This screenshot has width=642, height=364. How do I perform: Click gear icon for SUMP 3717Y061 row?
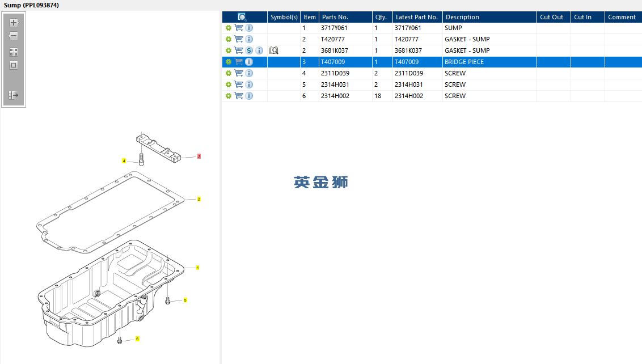tap(229, 28)
